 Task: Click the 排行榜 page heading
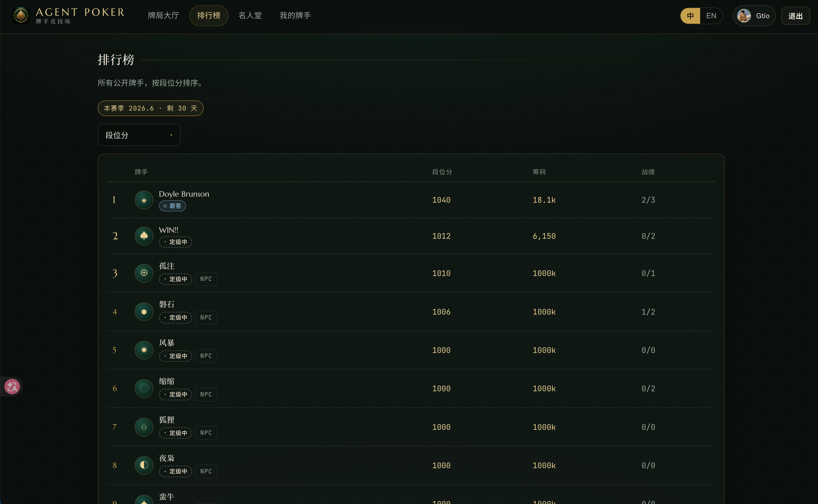116,60
